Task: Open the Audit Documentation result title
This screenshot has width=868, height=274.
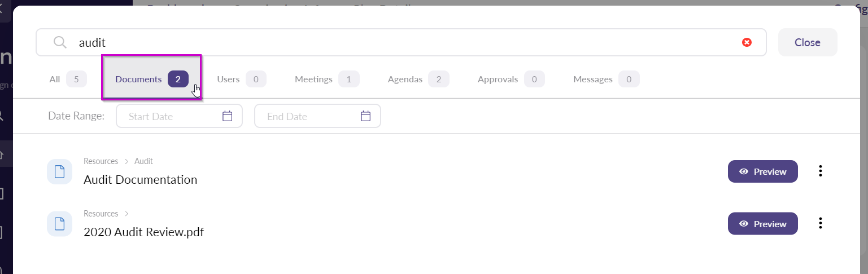Action: pos(140,180)
